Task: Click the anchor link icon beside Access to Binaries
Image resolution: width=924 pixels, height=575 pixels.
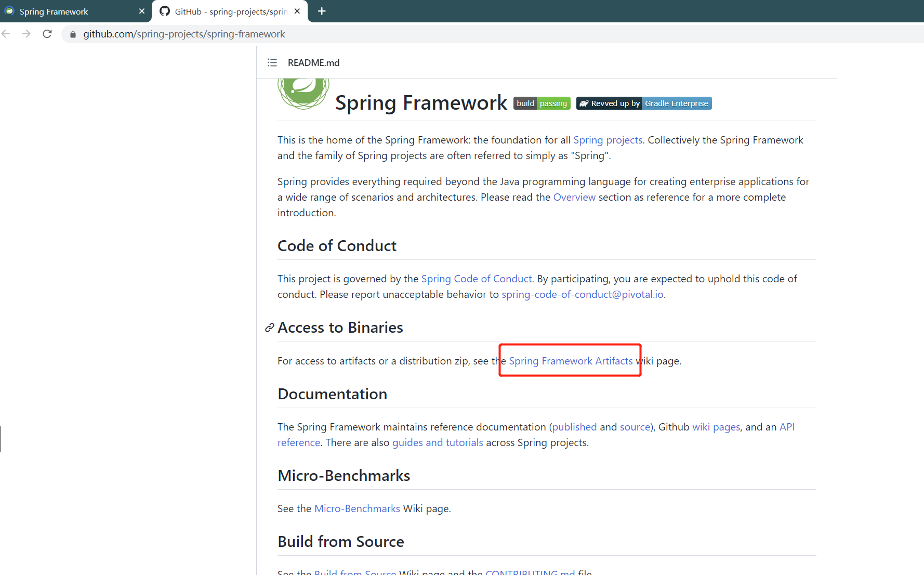Action: coord(269,328)
